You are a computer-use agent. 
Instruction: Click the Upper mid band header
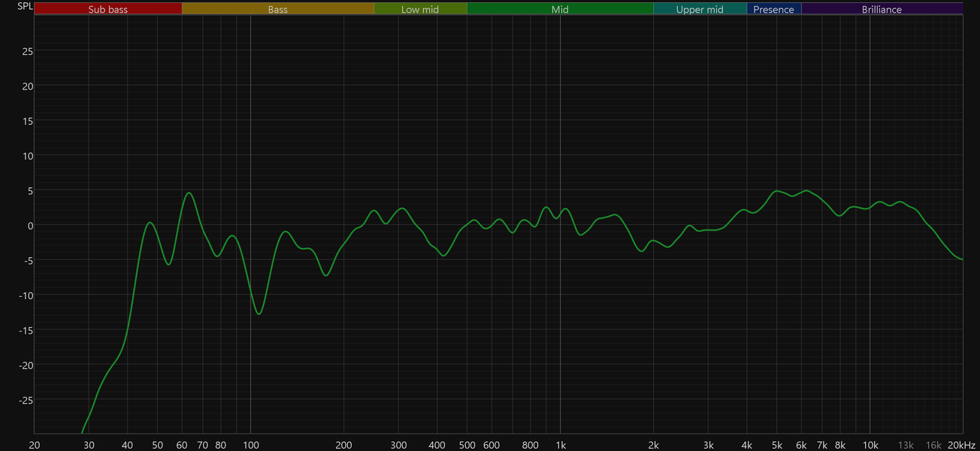pyautogui.click(x=700, y=9)
